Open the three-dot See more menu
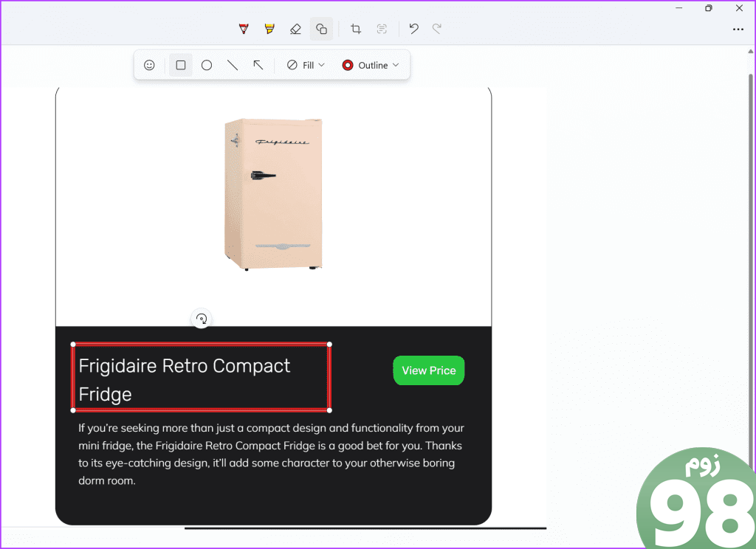Screen dimensions: 756x549 (738, 30)
